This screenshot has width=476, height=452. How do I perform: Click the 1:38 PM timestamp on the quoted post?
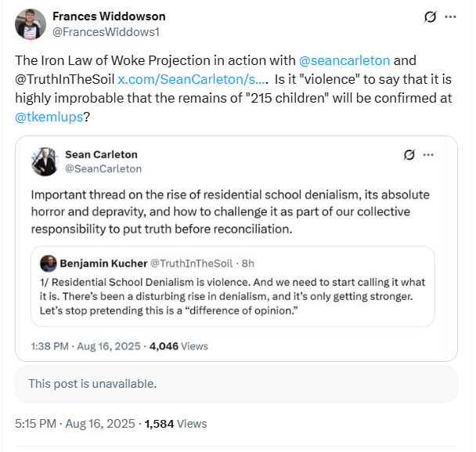86,345
